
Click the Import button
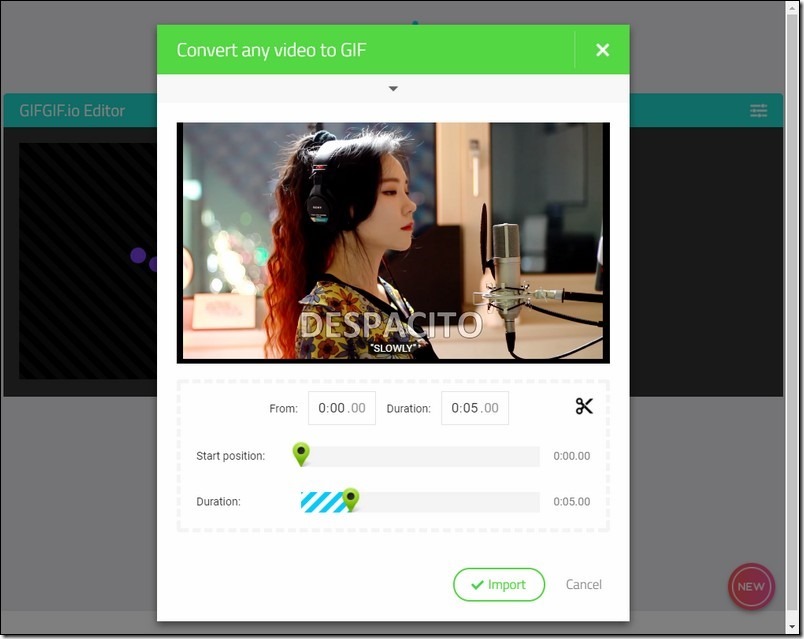(499, 585)
